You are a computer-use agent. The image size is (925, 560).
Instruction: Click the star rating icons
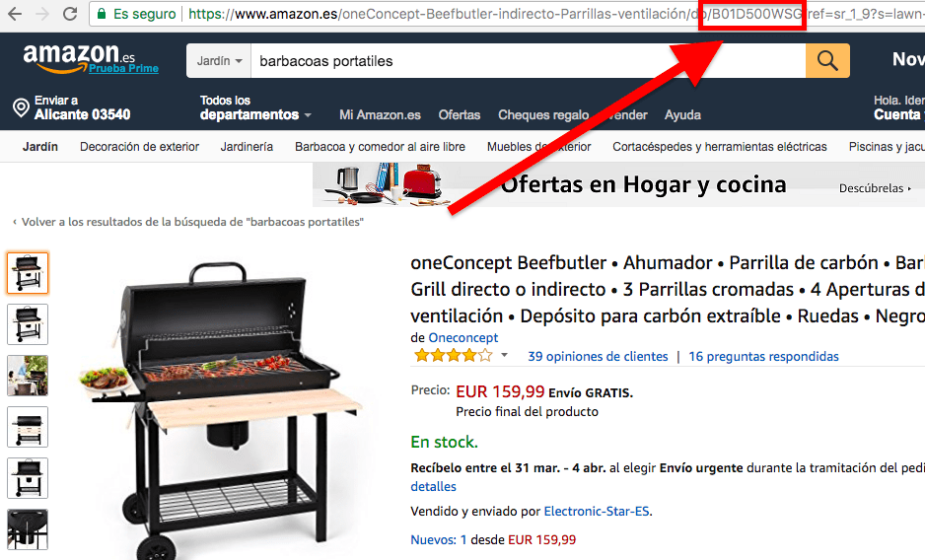(453, 356)
